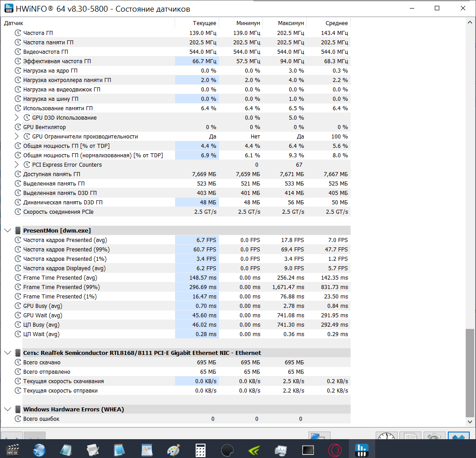476x458 pixels.
Task: Collapse the RealTek Ethernet network section
Action: coord(8,353)
